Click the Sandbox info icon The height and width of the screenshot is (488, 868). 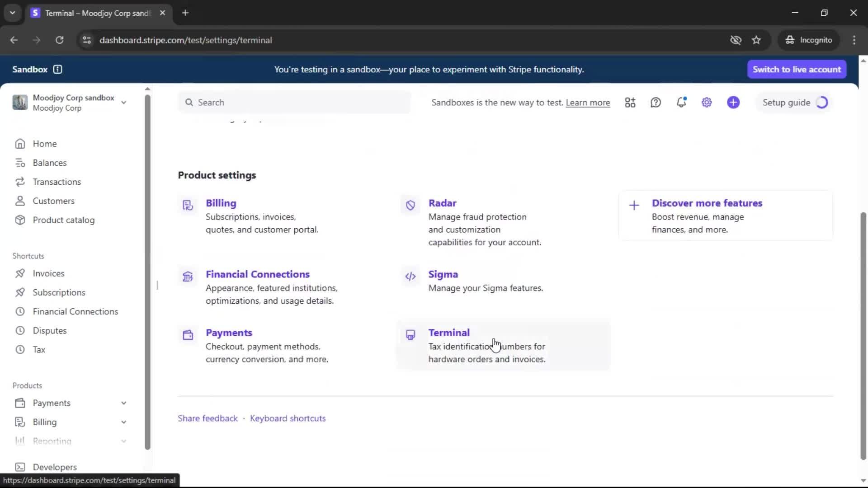[x=57, y=69]
